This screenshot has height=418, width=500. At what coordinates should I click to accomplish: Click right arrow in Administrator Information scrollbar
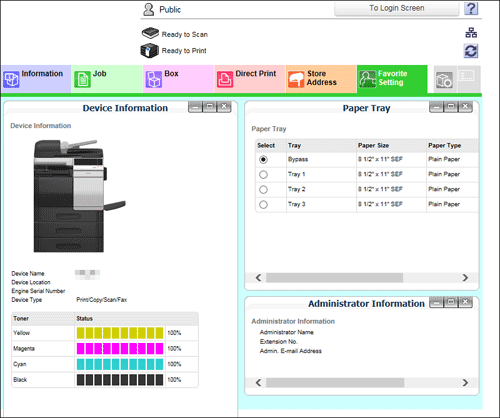465,383
